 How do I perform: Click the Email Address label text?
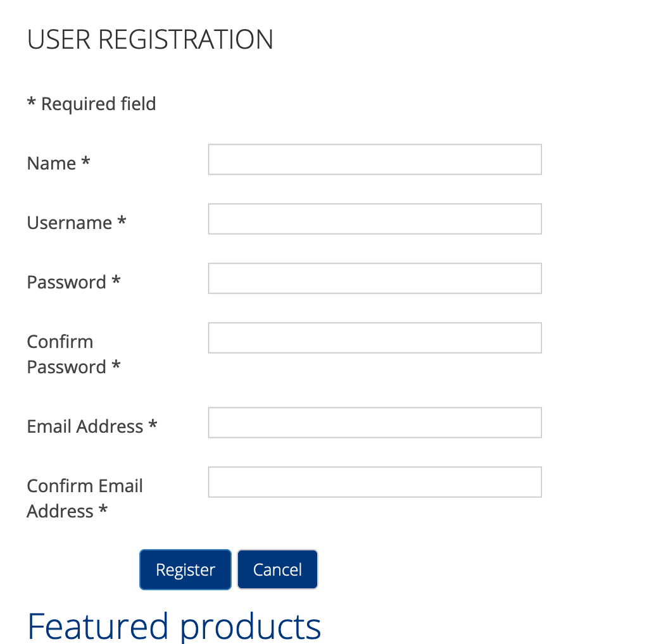point(85,427)
